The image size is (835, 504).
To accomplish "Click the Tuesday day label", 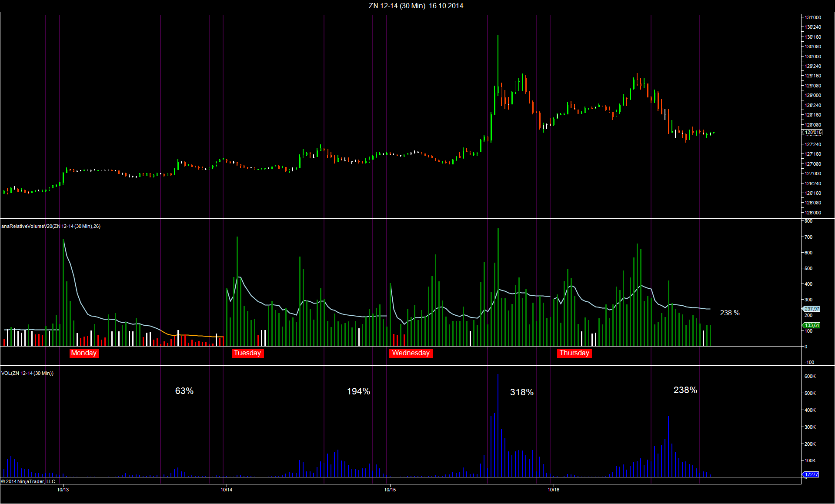I will point(247,353).
